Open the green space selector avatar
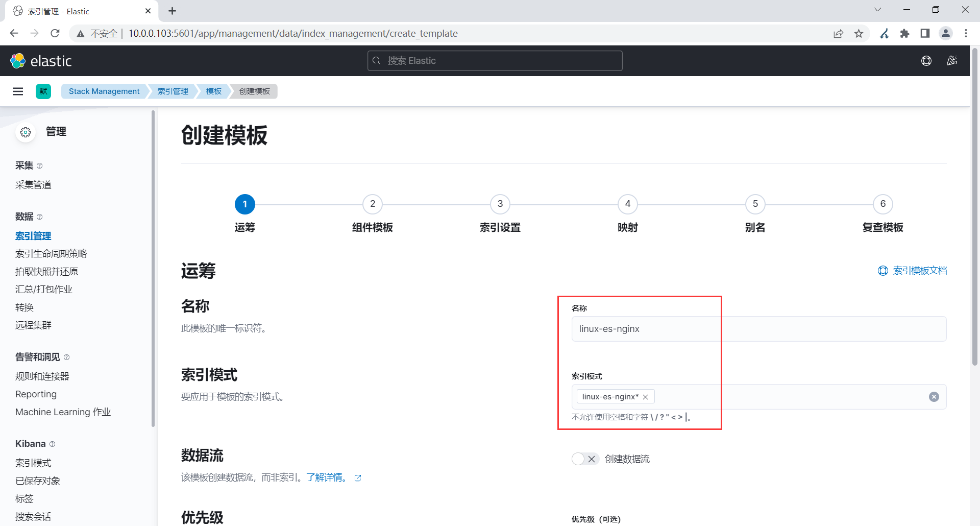980x526 pixels. pyautogui.click(x=43, y=91)
